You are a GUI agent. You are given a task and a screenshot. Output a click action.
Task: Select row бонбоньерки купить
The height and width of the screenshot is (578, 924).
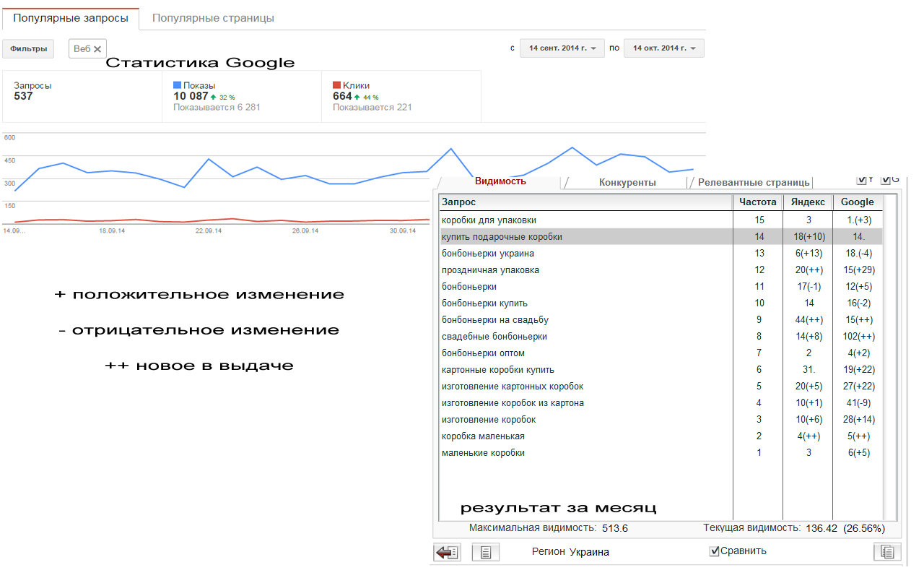661,303
